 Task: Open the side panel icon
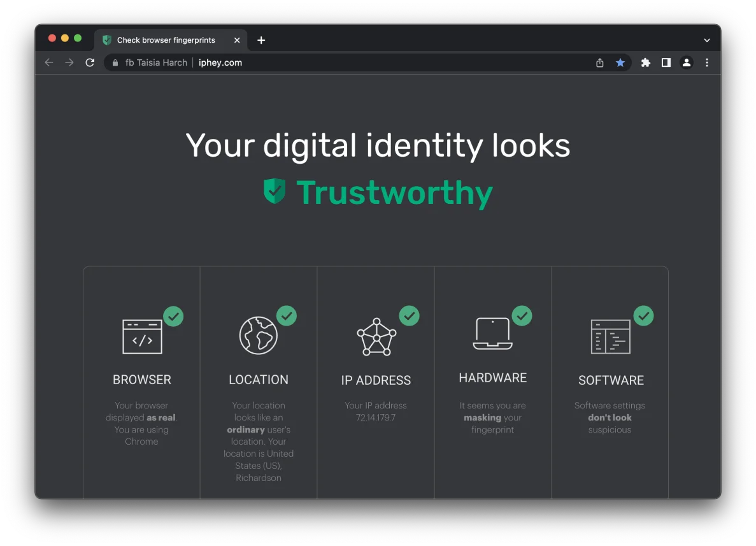pyautogui.click(x=666, y=62)
